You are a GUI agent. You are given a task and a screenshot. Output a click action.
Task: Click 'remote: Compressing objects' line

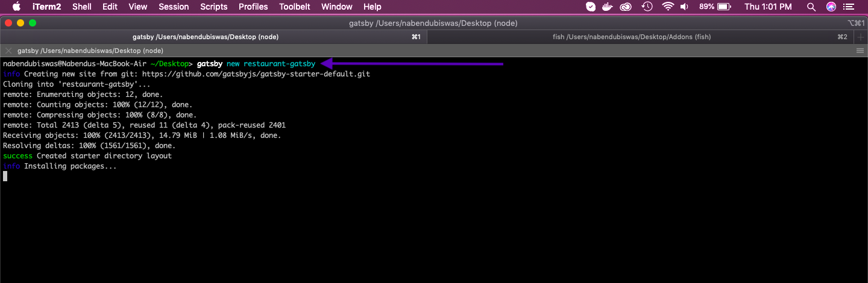[99, 115]
